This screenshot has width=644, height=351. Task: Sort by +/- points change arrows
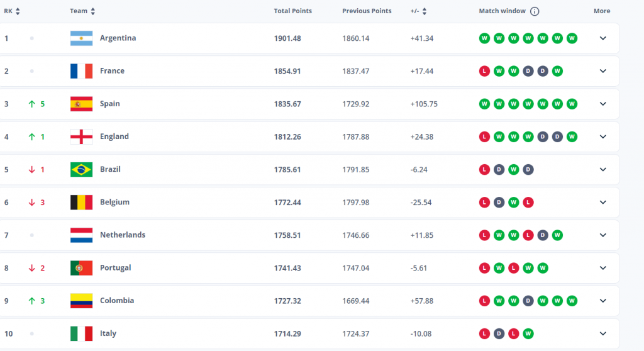(x=425, y=11)
